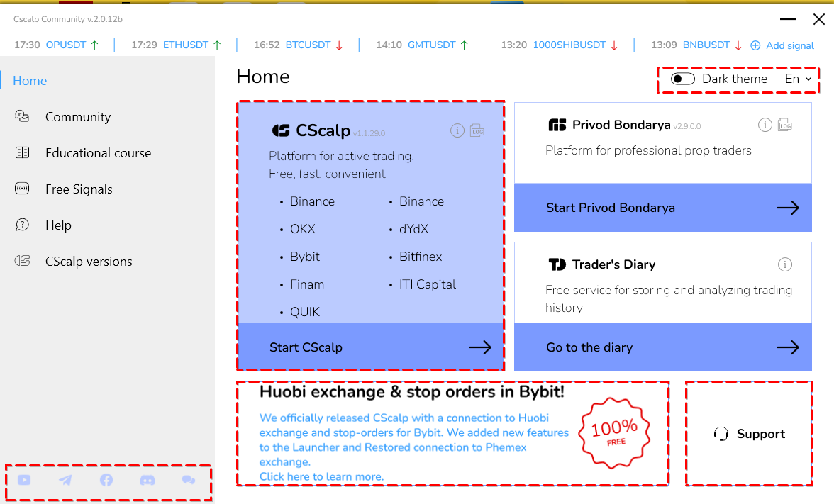
Task: Add a new signal
Action: tap(782, 45)
